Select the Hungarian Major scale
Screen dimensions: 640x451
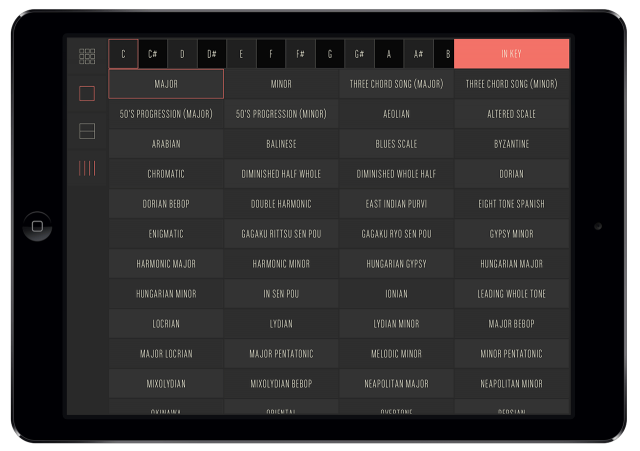point(511,264)
